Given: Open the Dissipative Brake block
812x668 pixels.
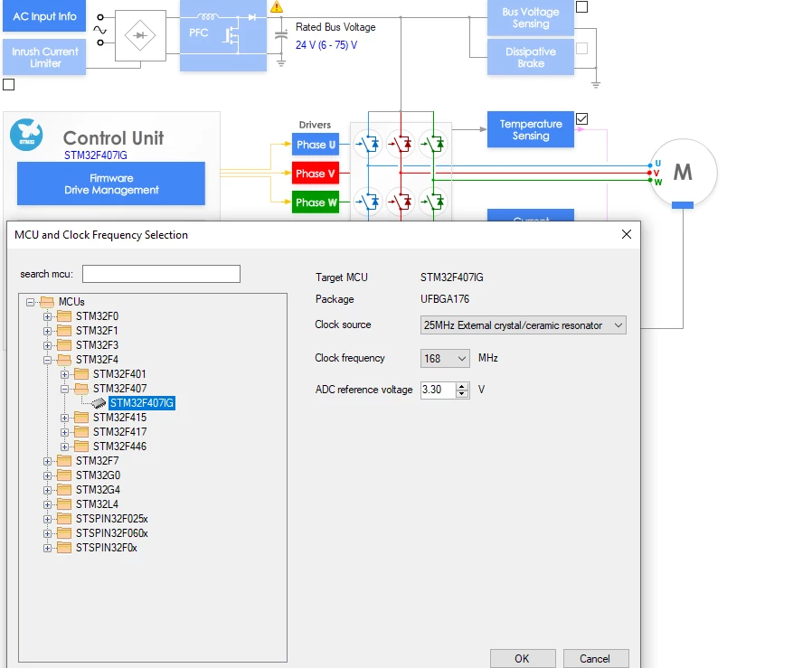Looking at the screenshot, I should point(531,58).
